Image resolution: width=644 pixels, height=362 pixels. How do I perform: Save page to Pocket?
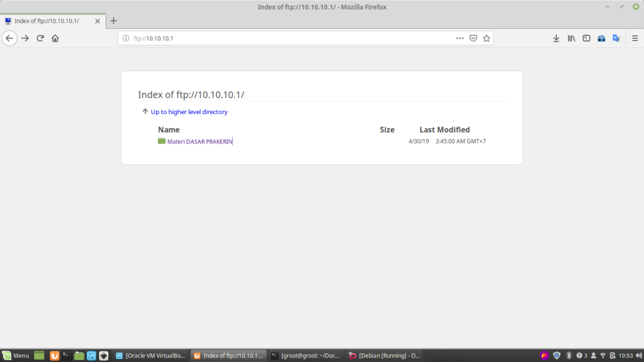pos(473,38)
